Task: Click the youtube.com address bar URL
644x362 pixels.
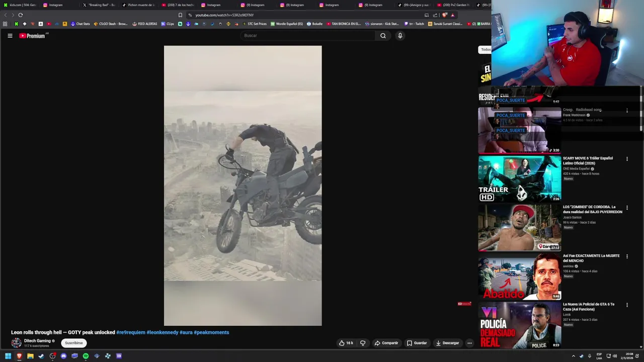Action: (x=224, y=15)
